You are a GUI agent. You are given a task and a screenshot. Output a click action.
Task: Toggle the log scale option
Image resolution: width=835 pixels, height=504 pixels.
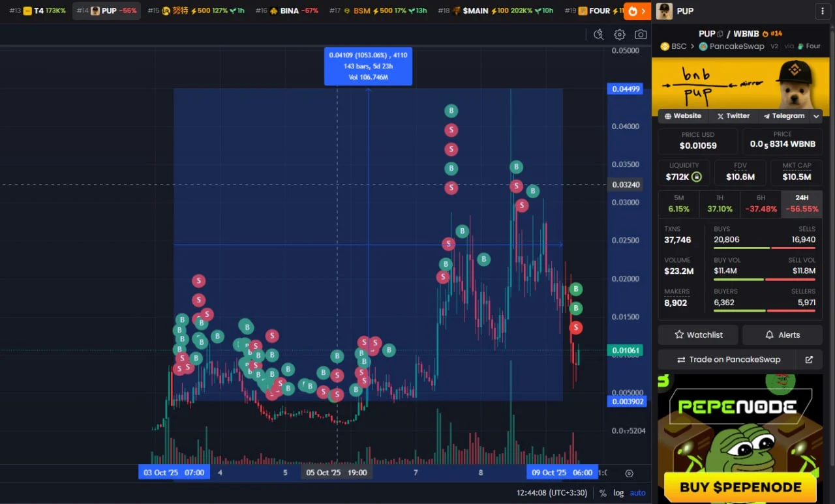[x=618, y=493]
